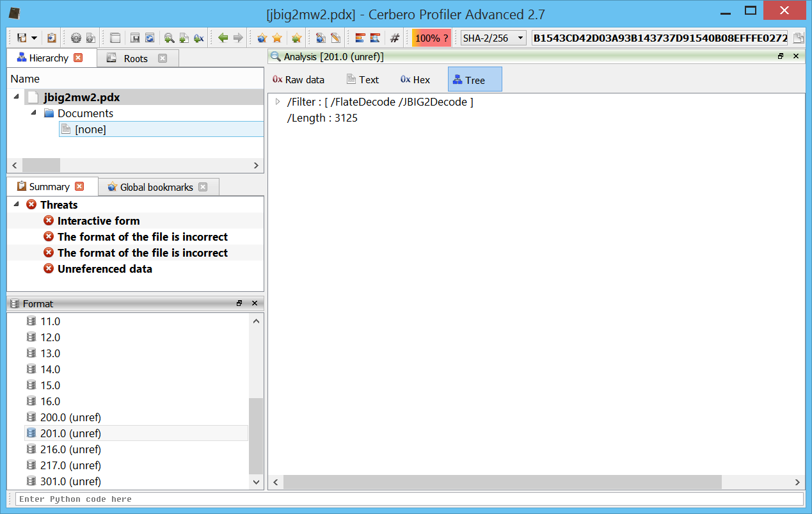
Task: Select the Interactive form threat
Action: click(99, 221)
